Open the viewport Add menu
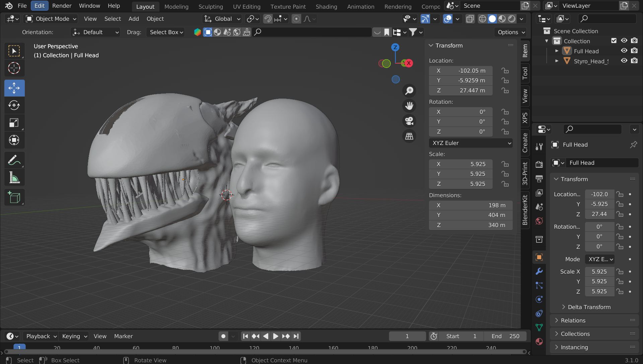643x364 pixels. click(x=134, y=19)
